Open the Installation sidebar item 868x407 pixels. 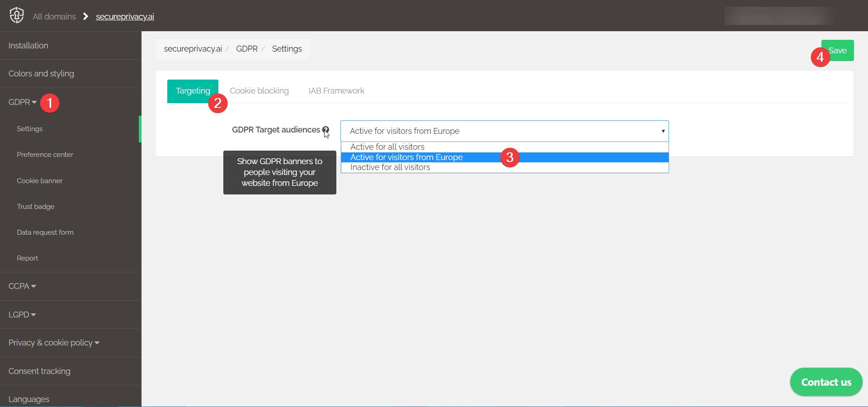coord(28,45)
